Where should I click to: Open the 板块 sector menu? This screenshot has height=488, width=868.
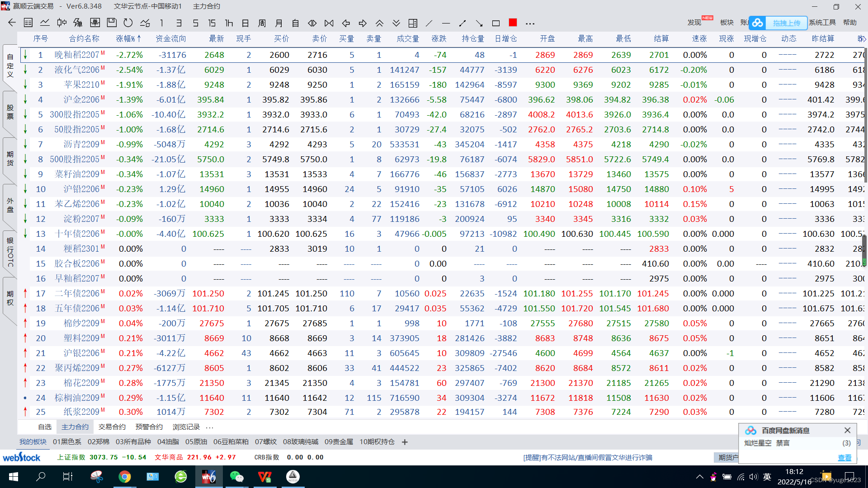click(727, 23)
